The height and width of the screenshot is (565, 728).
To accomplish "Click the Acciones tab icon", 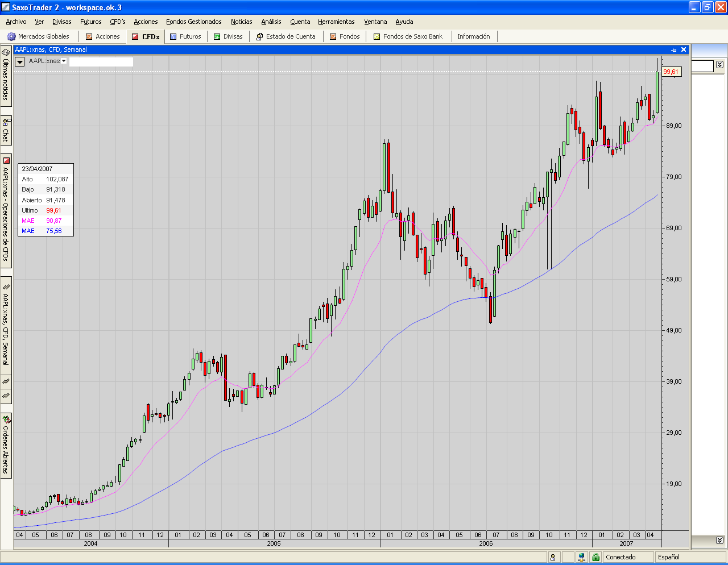I will tap(89, 36).
